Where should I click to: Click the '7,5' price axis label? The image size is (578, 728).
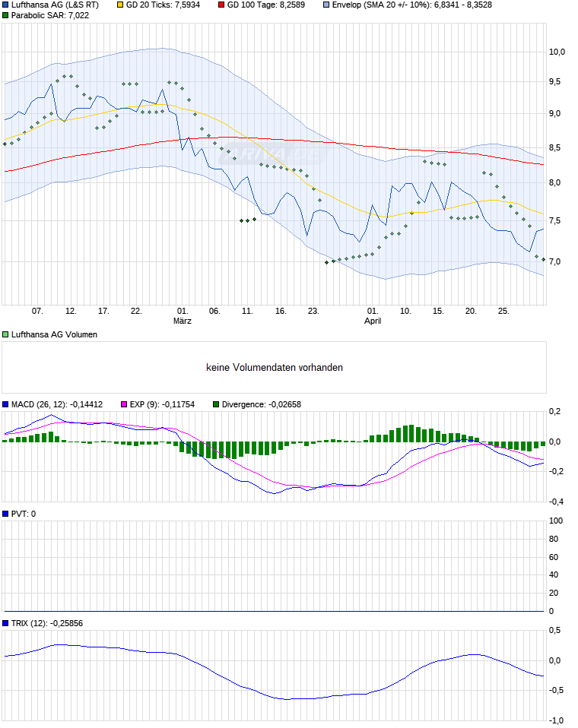tap(554, 221)
